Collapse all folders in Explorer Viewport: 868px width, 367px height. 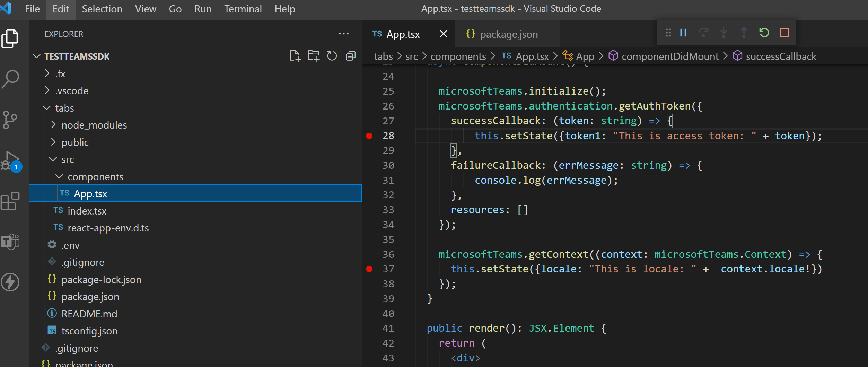tap(350, 55)
